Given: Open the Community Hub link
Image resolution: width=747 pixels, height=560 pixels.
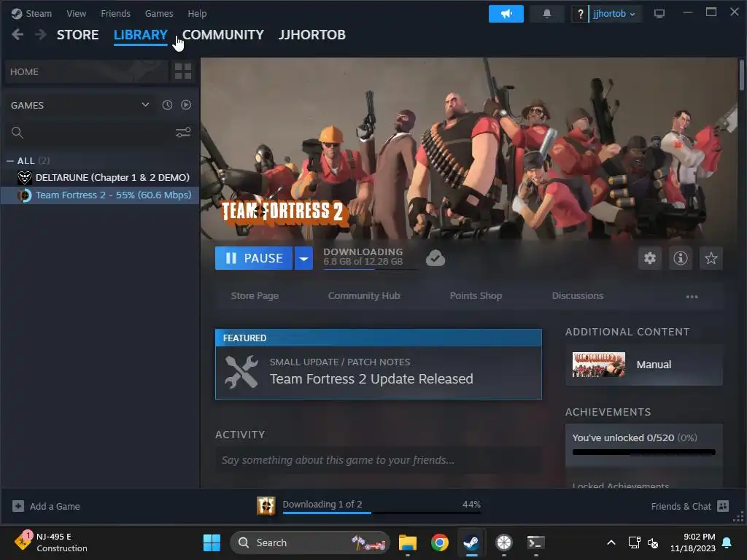Looking at the screenshot, I should click(364, 296).
